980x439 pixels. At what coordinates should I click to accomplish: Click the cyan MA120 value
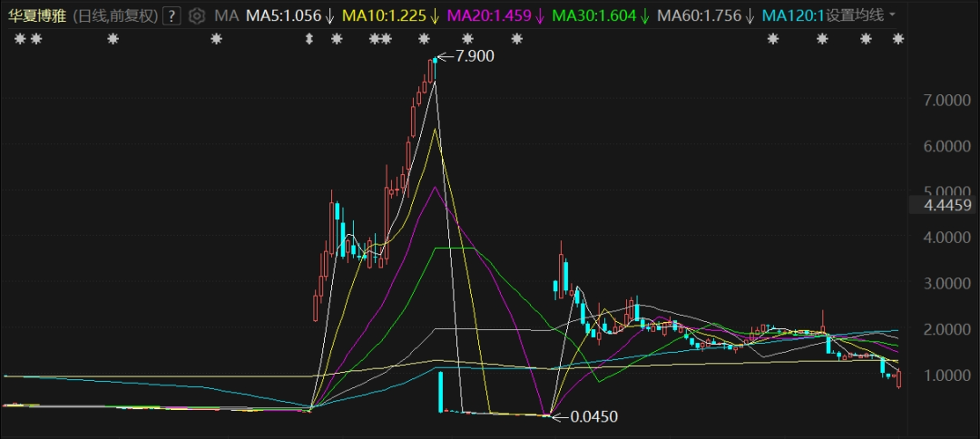coord(794,15)
